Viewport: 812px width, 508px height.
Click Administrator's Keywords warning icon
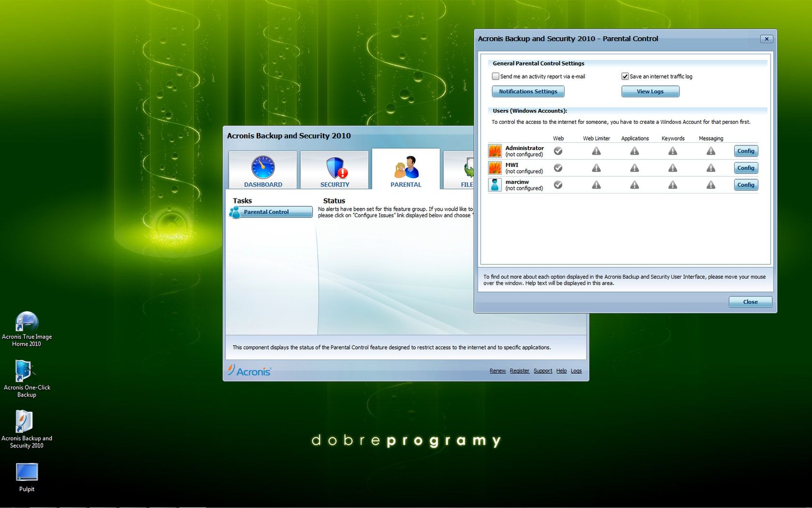(x=673, y=151)
